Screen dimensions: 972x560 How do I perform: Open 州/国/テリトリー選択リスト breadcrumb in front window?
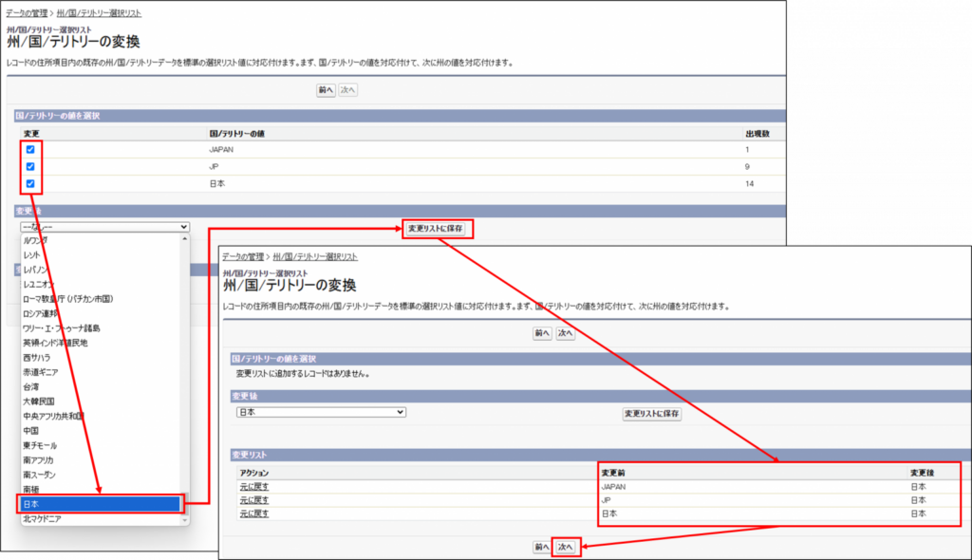(314, 257)
